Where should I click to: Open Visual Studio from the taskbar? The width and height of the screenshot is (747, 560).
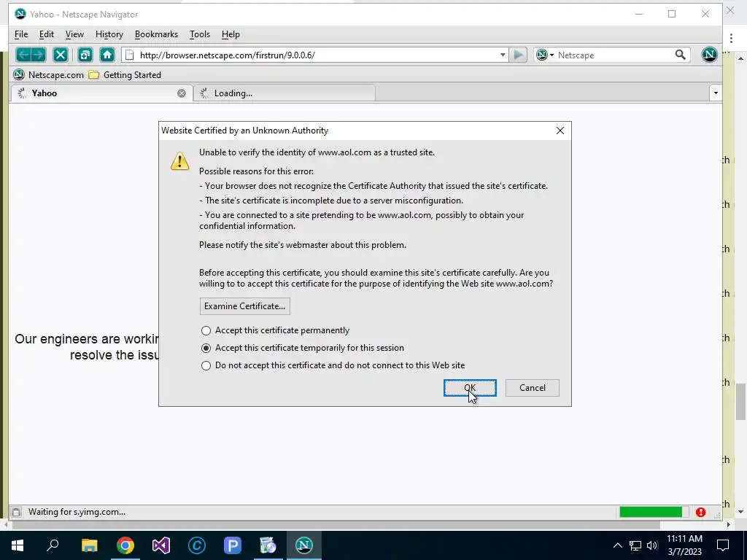(161, 545)
